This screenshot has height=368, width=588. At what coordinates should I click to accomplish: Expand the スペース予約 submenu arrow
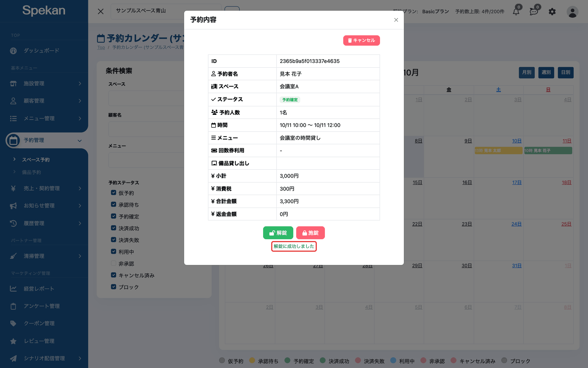pyautogui.click(x=14, y=159)
